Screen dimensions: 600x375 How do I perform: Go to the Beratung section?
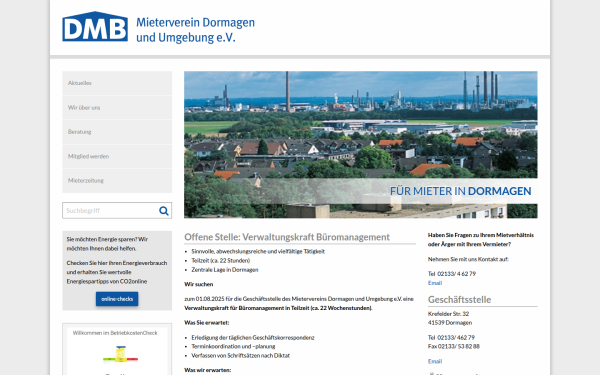(x=117, y=132)
